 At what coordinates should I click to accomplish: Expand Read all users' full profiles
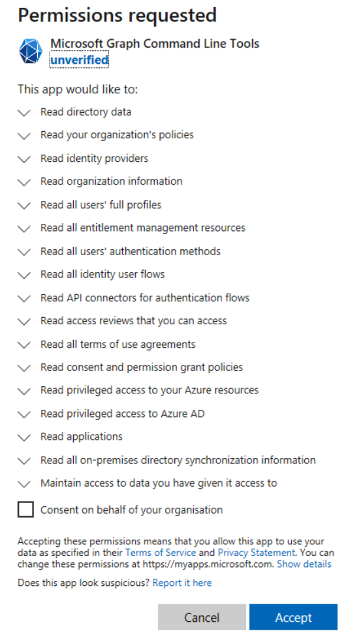25,206
